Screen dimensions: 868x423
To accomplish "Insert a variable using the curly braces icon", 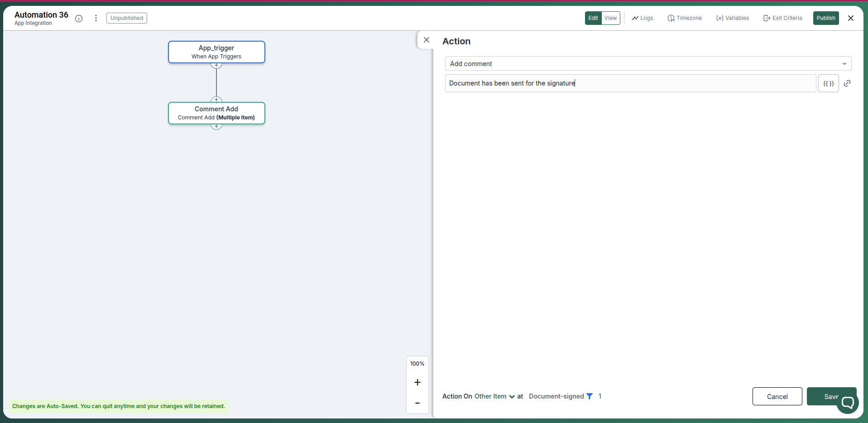I will (x=829, y=83).
